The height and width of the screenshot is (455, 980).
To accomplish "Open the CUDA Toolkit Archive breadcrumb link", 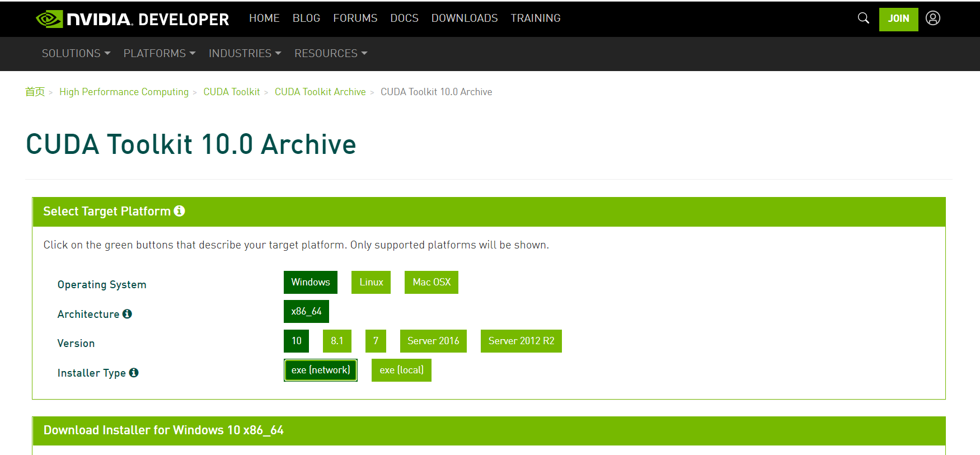I will click(x=320, y=92).
